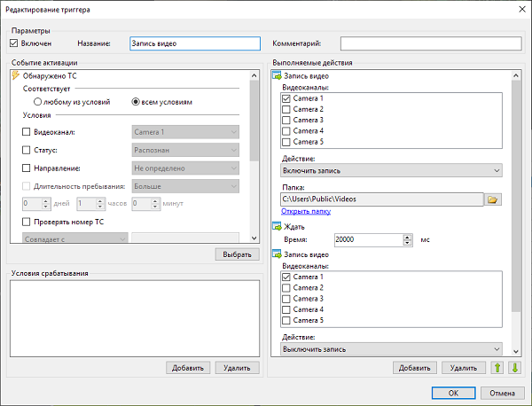
Task: Check Camera 5 in second Запись видео list
Action: pyautogui.click(x=286, y=320)
